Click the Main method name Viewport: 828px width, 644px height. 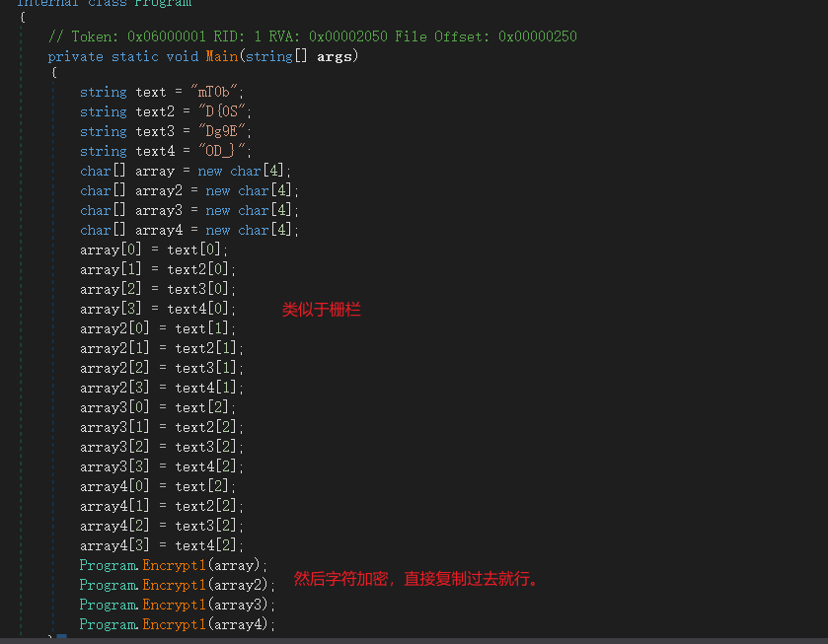tap(221, 56)
